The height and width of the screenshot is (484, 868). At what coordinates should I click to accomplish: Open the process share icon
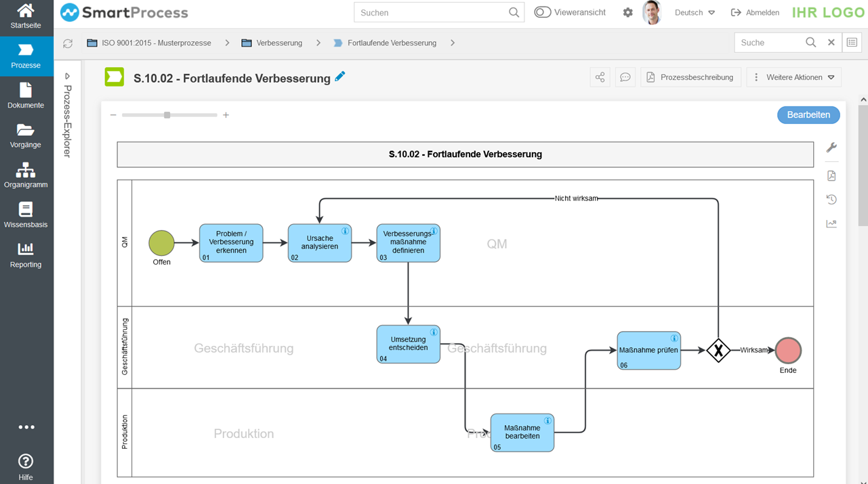click(x=600, y=76)
